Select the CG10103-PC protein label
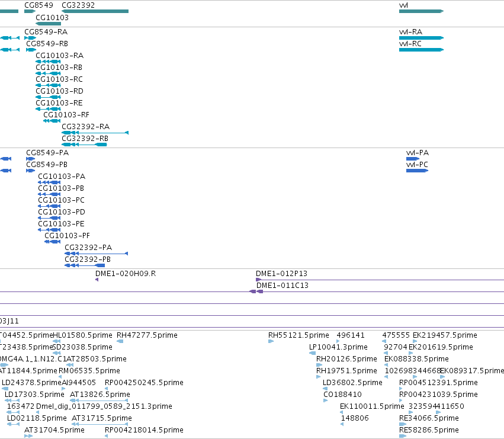The height and width of the screenshot is (439, 504). click(x=61, y=200)
